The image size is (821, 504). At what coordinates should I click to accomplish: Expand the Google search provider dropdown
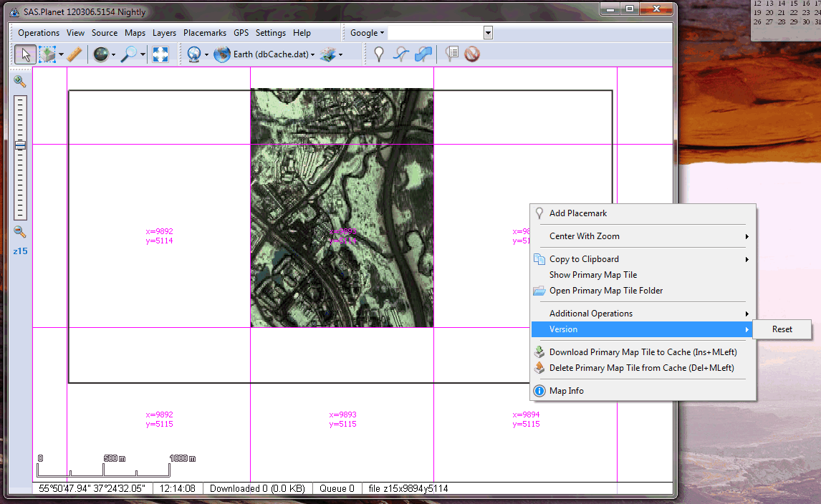(367, 33)
